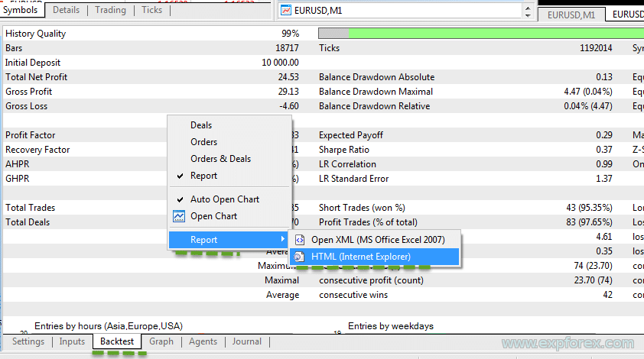The height and width of the screenshot is (359, 644).
Task: Click the consecutive wins value 42
Action: (608, 295)
